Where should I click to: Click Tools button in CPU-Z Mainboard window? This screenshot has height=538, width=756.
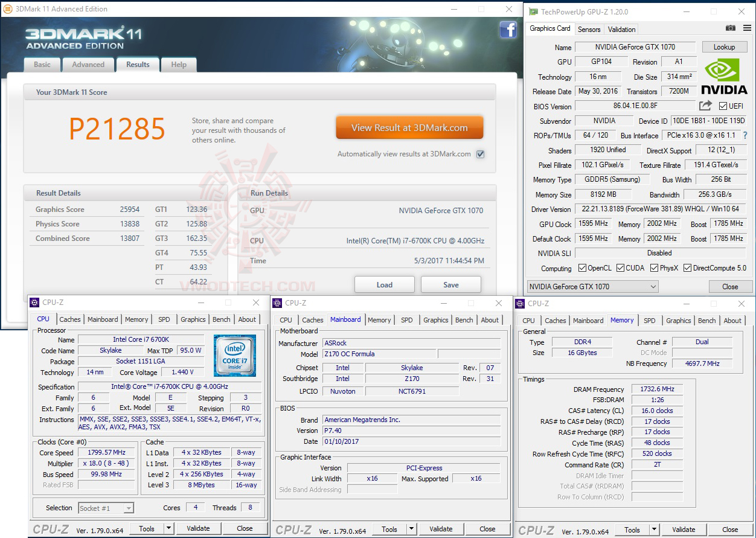click(389, 529)
